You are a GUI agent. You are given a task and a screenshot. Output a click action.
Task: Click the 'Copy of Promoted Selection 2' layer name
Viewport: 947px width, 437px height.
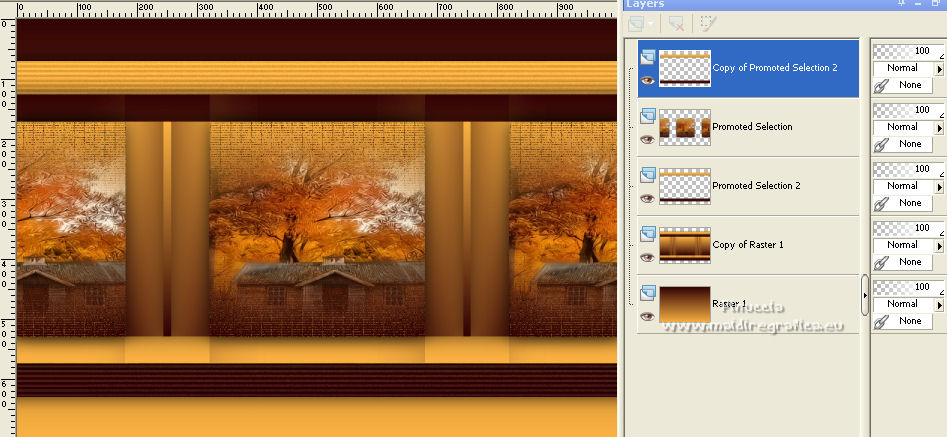coord(775,68)
